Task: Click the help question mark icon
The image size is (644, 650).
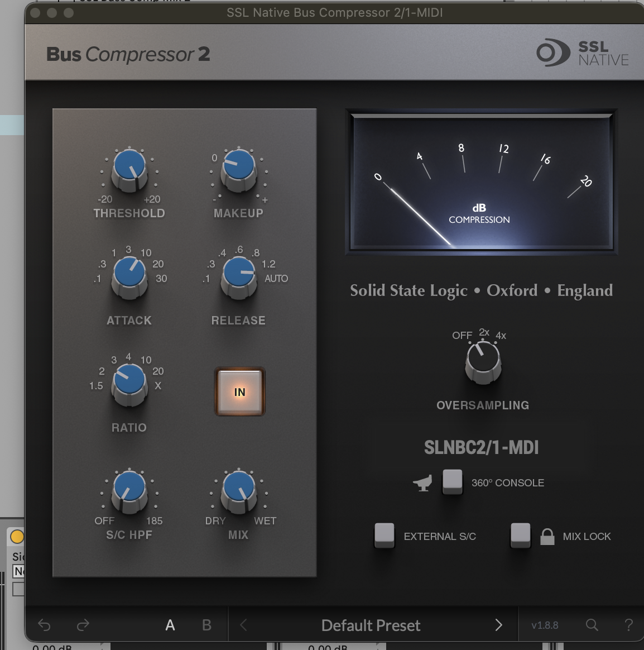Action: tap(628, 625)
